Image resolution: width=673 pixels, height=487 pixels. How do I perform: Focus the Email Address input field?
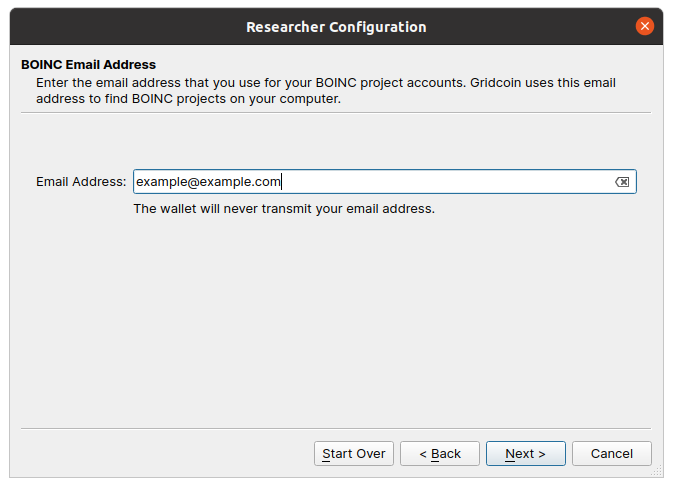coord(385,181)
